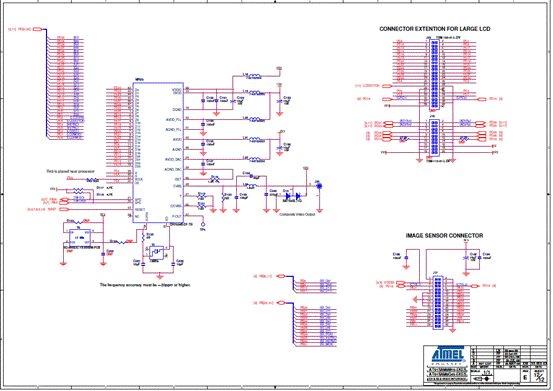Select the main video encoder chip body
This screenshot has width=553, height=391.
pyautogui.click(x=158, y=153)
